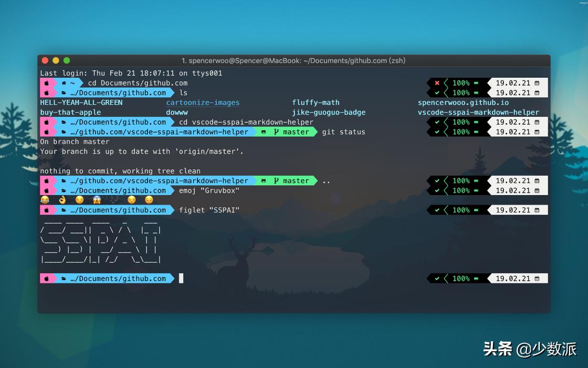Click the terminal window title text
Viewport: 588px width, 368px height.
click(293, 60)
